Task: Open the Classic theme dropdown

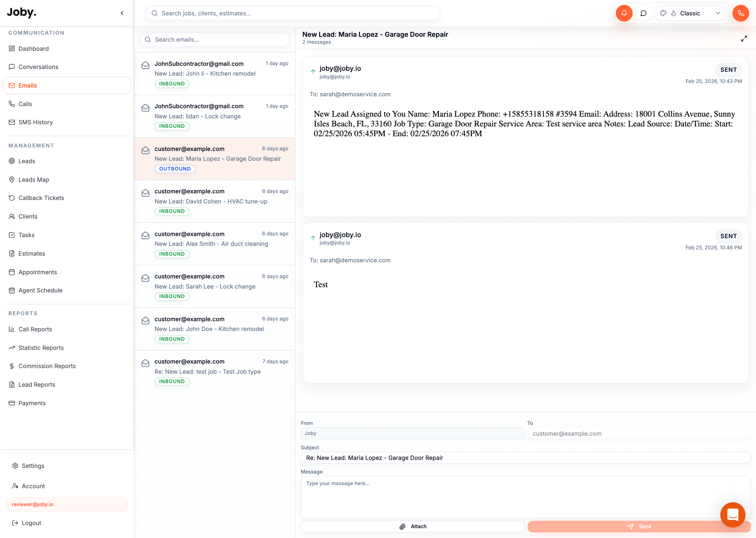Action: point(690,13)
